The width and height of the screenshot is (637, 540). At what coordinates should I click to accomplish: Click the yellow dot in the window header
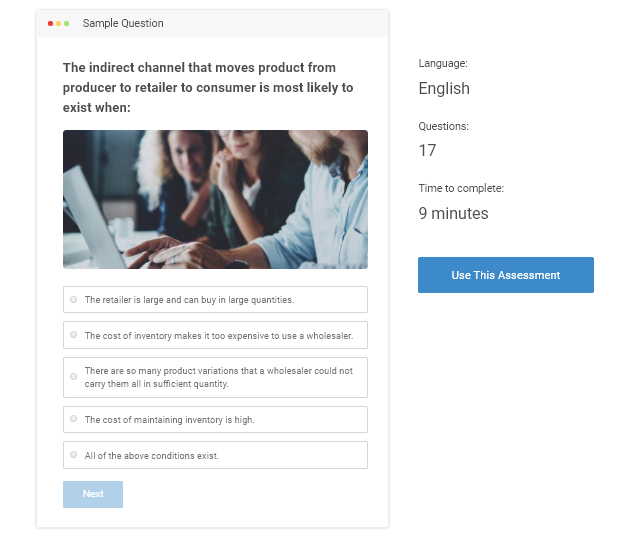pos(58,23)
